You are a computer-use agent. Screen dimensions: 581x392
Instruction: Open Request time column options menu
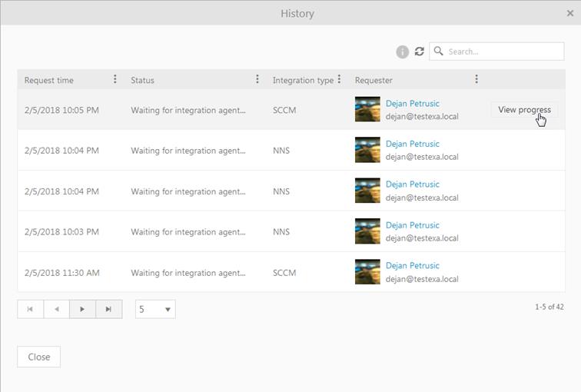(x=115, y=79)
